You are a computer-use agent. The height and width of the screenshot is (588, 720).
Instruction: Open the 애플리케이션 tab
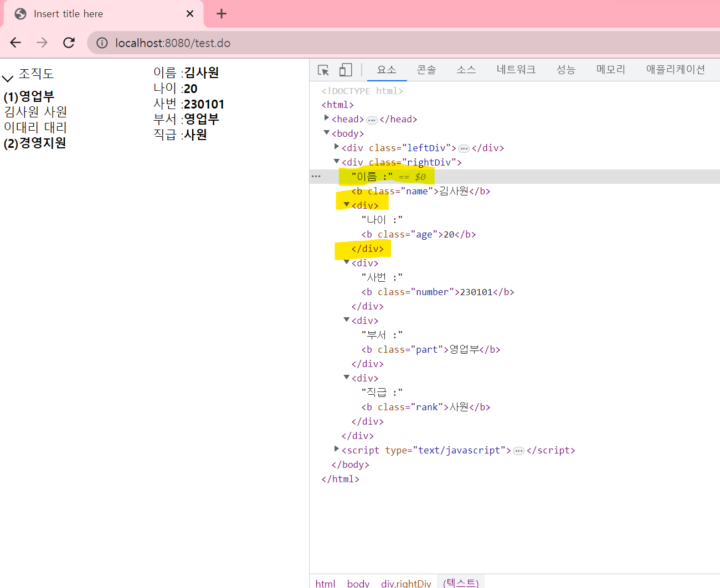pyautogui.click(x=676, y=70)
